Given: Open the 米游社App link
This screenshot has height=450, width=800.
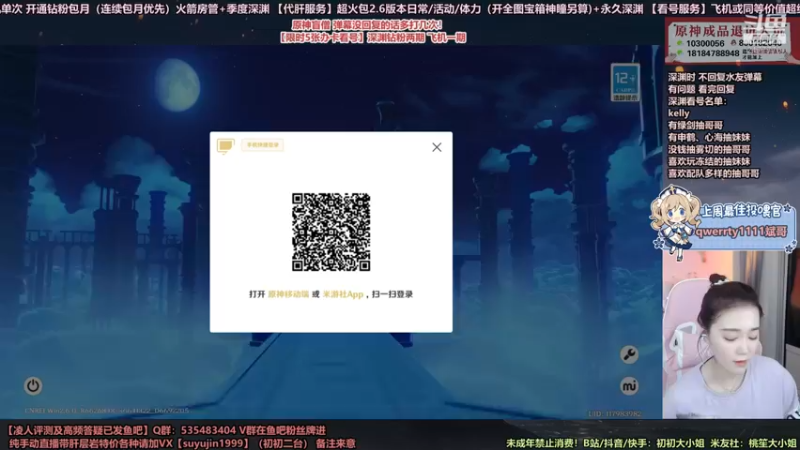Looking at the screenshot, I should pyautogui.click(x=343, y=294).
